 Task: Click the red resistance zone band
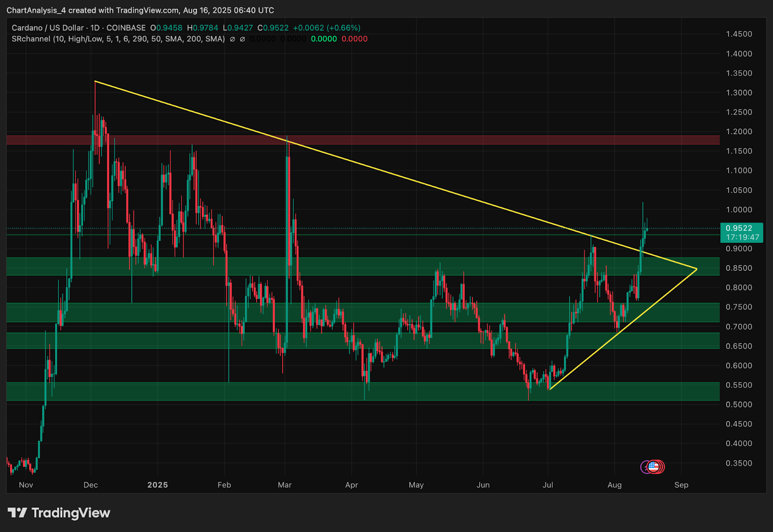coord(362,140)
